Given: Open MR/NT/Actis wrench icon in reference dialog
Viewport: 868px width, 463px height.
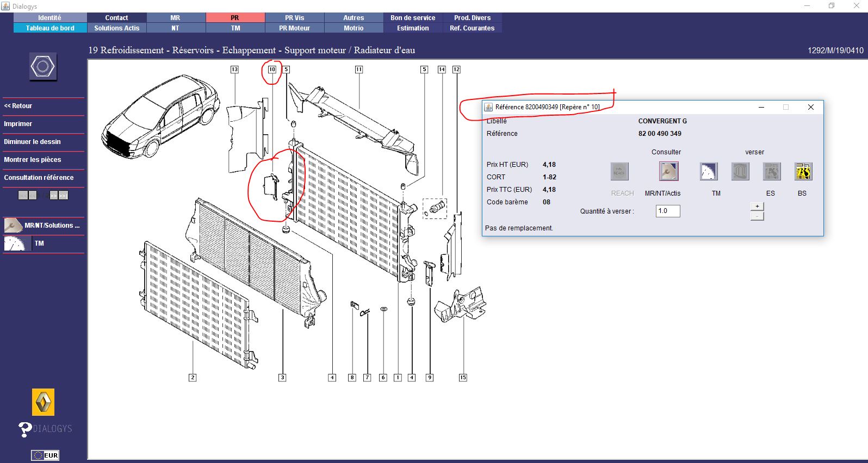Looking at the screenshot, I should click(x=668, y=172).
